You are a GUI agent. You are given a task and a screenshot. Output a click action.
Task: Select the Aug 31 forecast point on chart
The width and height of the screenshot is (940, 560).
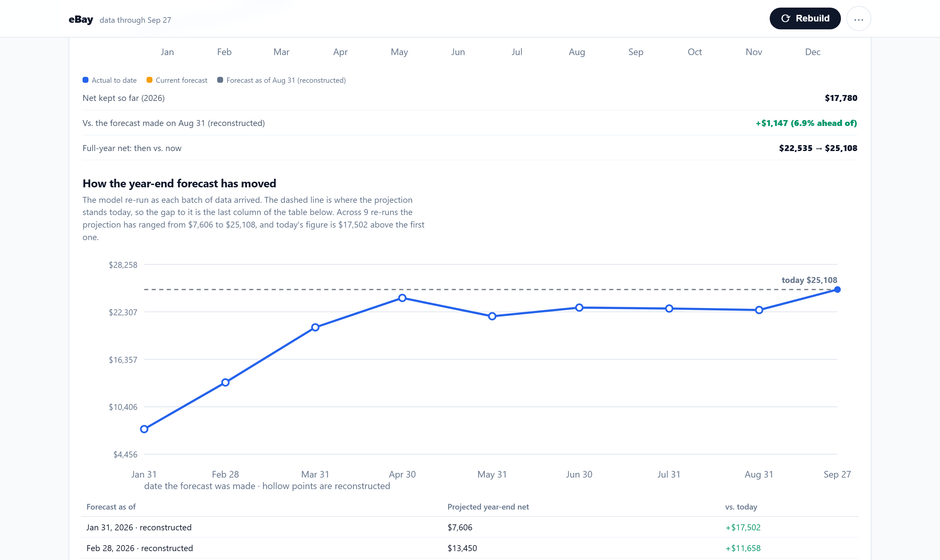(759, 310)
